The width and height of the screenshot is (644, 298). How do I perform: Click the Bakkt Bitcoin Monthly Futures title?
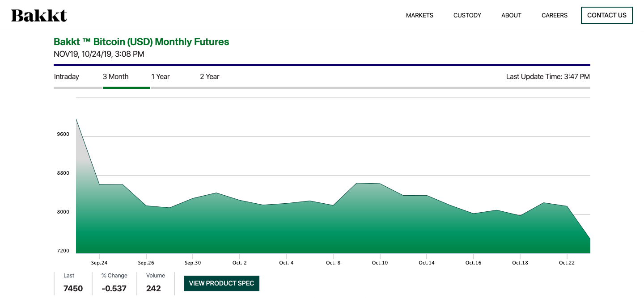tap(141, 42)
